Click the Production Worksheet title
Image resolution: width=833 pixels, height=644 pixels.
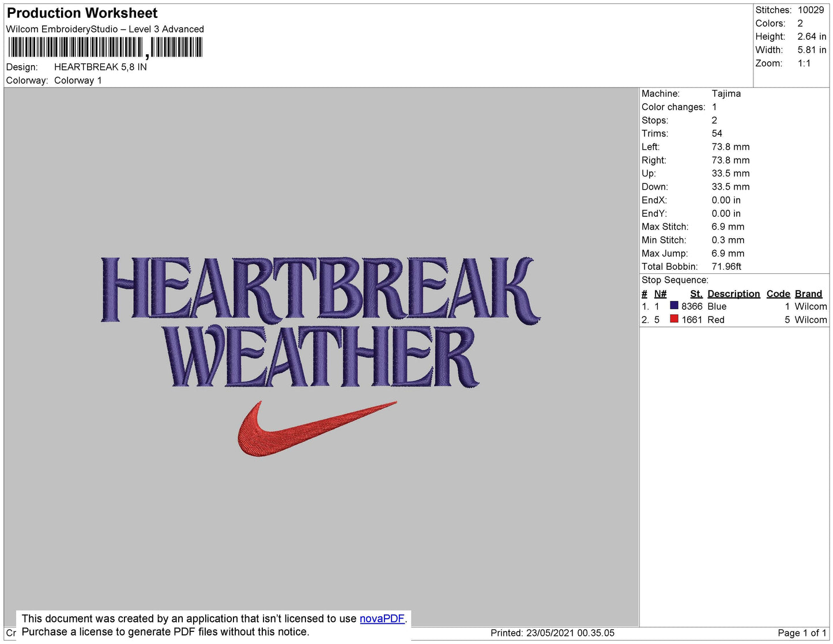(82, 13)
